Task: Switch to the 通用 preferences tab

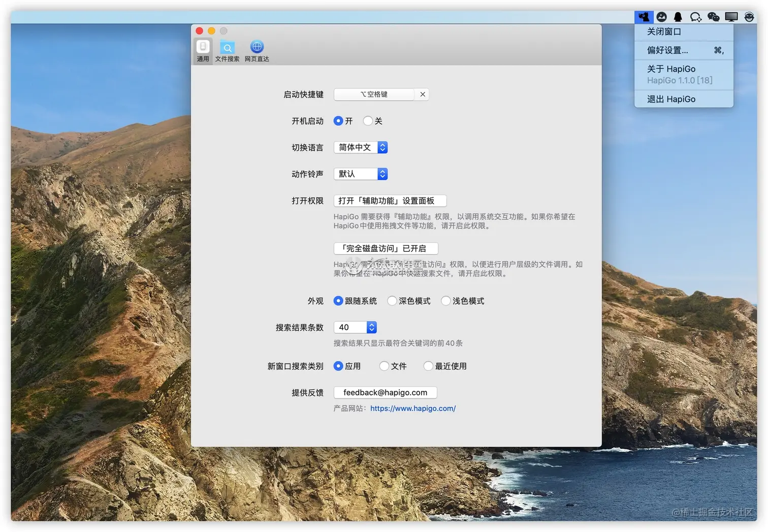Action: pos(203,51)
